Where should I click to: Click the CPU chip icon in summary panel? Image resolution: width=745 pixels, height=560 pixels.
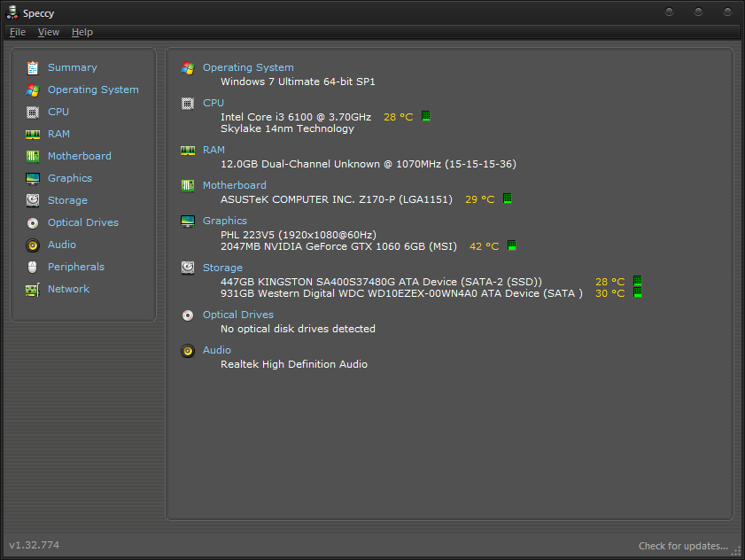(x=188, y=103)
